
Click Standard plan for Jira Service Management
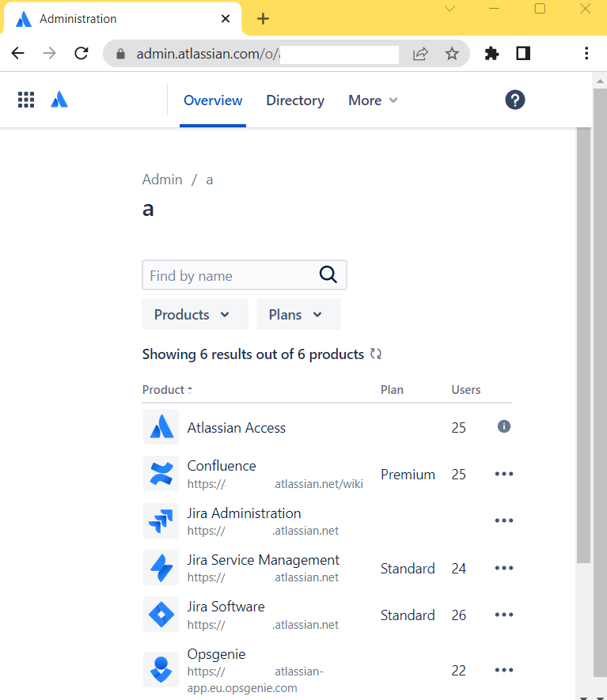tap(408, 568)
